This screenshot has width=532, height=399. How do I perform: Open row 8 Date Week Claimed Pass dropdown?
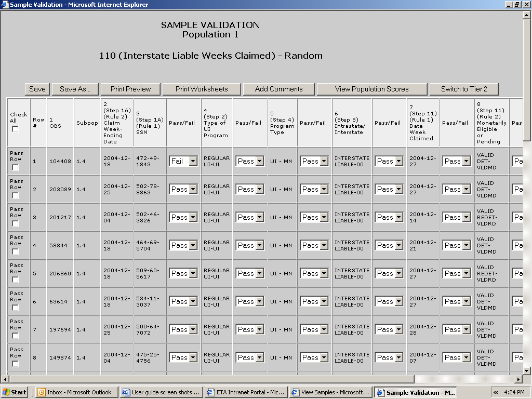tap(457, 358)
